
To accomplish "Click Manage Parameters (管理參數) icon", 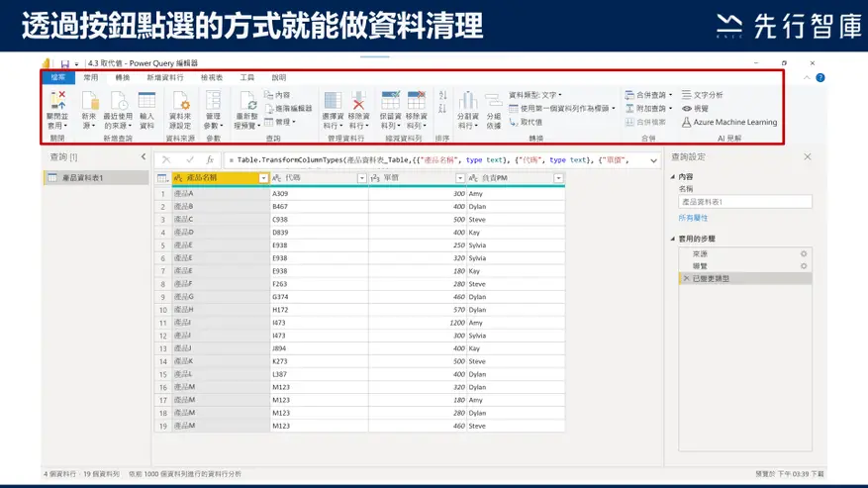I will (x=213, y=100).
